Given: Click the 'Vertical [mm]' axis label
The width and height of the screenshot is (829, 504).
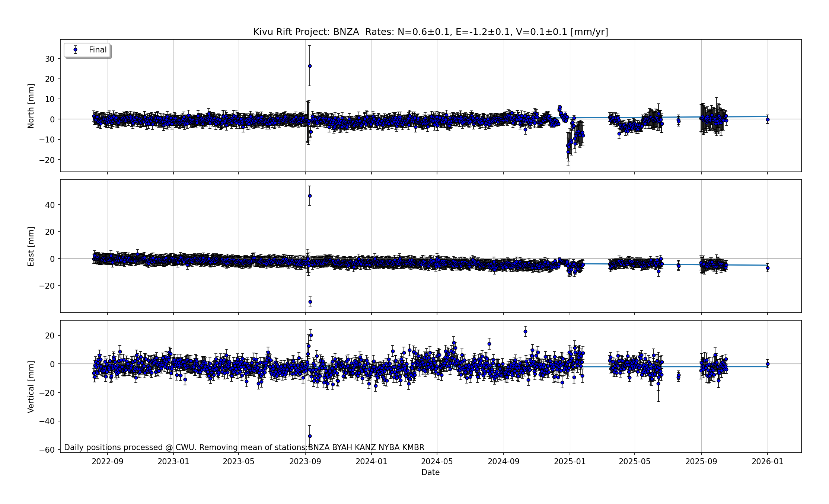Looking at the screenshot, I should pyautogui.click(x=31, y=386).
